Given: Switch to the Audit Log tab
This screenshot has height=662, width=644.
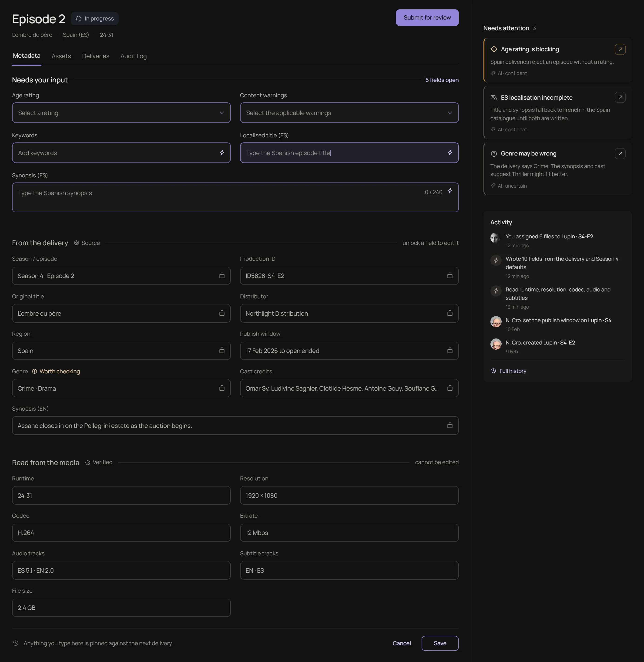Looking at the screenshot, I should coord(134,56).
